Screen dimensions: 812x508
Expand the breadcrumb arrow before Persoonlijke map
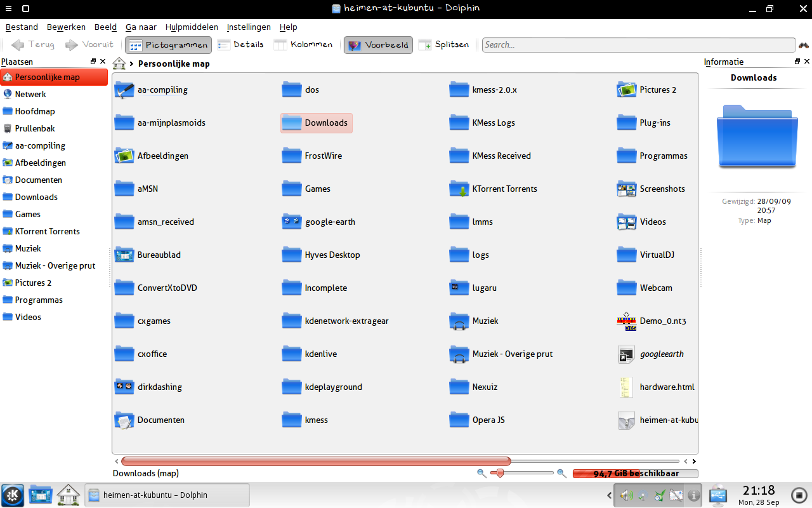131,63
